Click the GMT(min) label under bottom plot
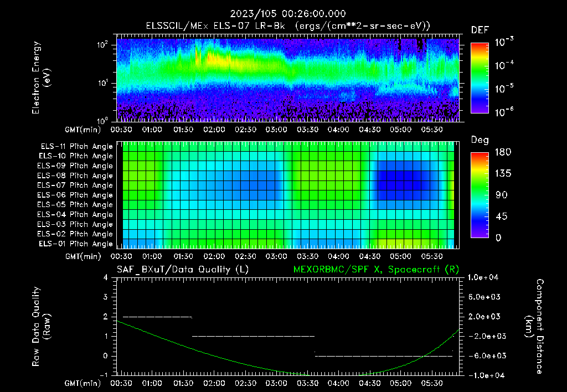Screen dimensions: 567x392 point(83,384)
